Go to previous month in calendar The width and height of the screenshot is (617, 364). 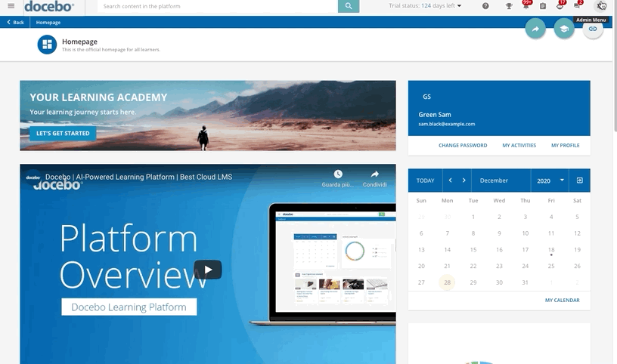click(450, 180)
